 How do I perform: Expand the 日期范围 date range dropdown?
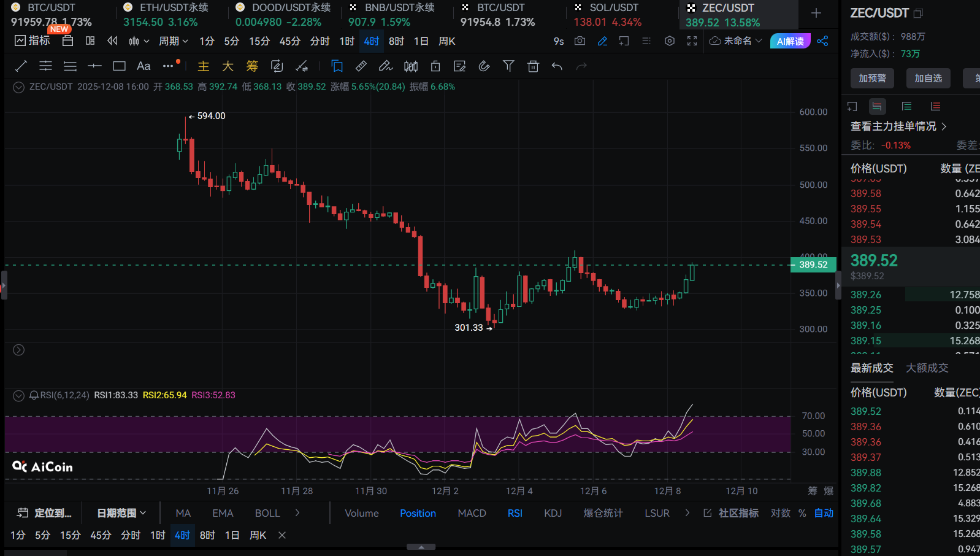click(x=121, y=513)
